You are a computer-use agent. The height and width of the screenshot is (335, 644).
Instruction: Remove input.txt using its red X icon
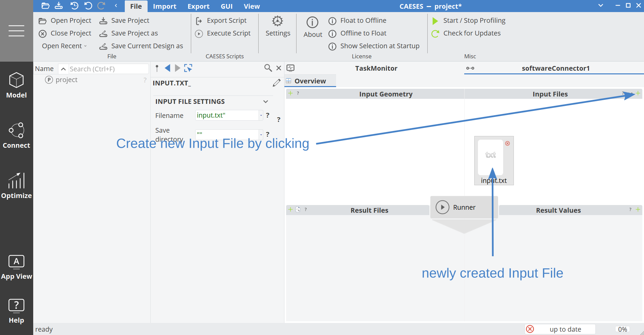tap(507, 143)
